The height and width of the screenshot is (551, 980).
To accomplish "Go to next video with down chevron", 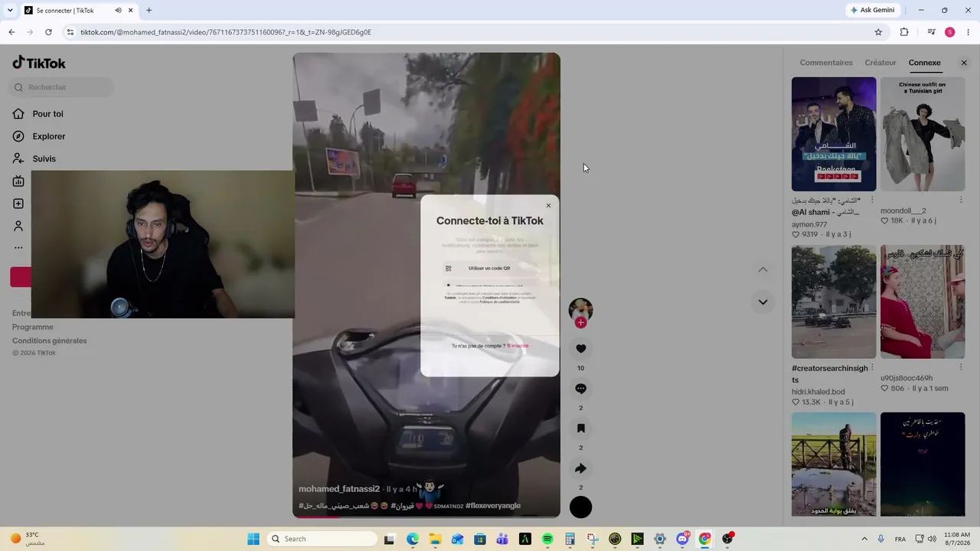I will (x=763, y=302).
